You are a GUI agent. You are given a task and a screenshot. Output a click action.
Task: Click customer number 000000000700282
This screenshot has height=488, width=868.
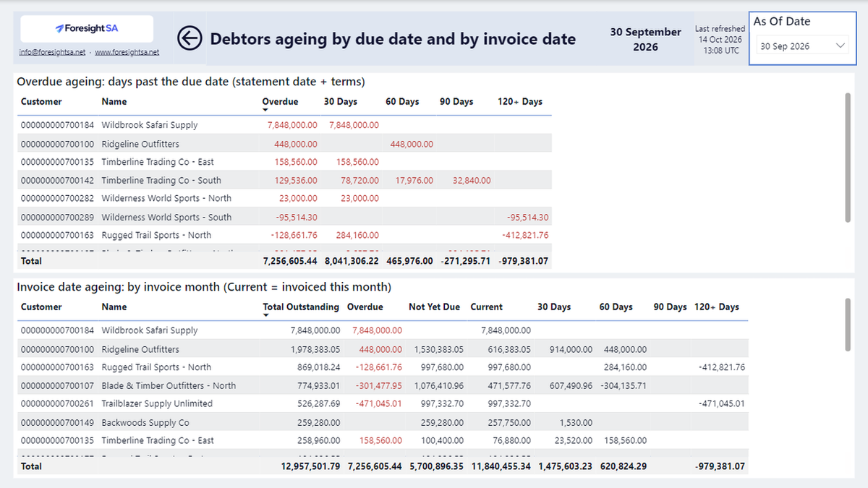(x=58, y=198)
